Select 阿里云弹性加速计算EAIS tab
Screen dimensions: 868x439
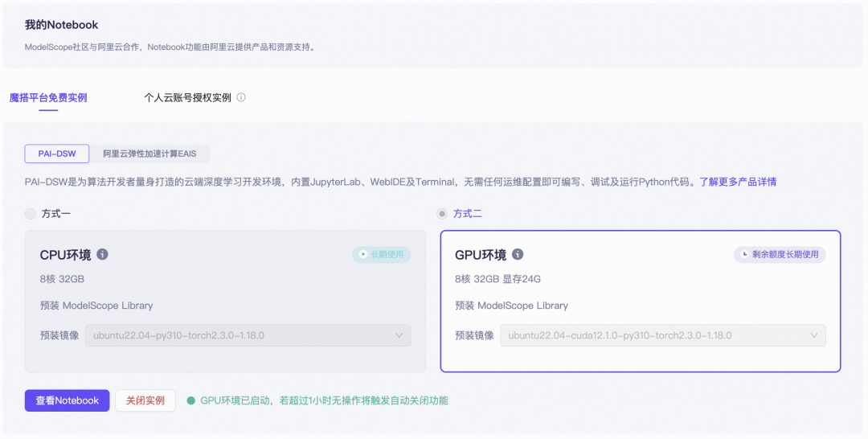click(x=149, y=154)
